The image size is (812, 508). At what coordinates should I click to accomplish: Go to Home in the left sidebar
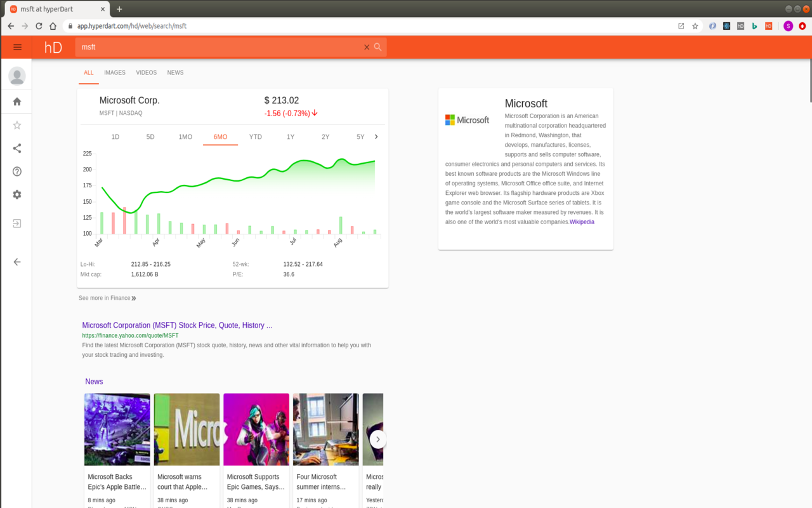coord(17,102)
